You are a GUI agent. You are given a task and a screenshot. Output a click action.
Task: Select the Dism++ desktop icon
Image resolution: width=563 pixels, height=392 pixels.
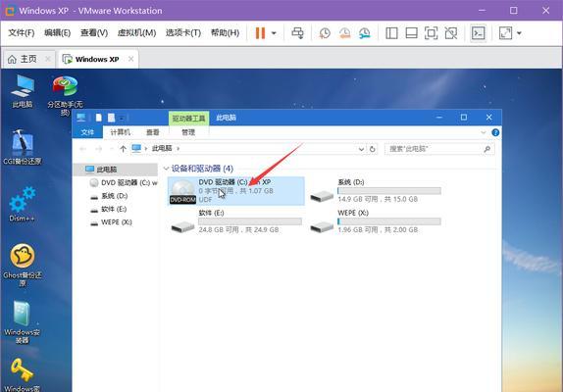pos(23,204)
